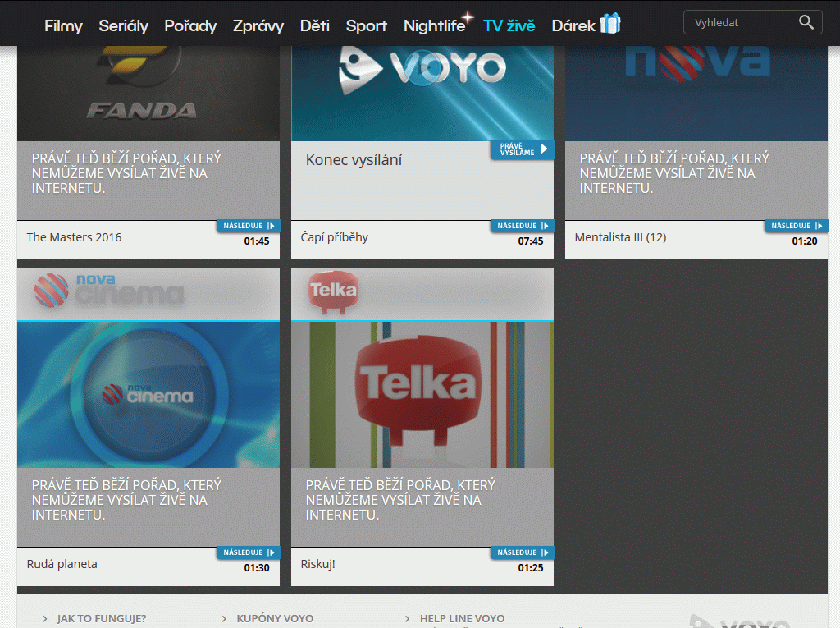Open Fanda channel thumbnail
The width and height of the screenshot is (840, 628).
pos(148,94)
